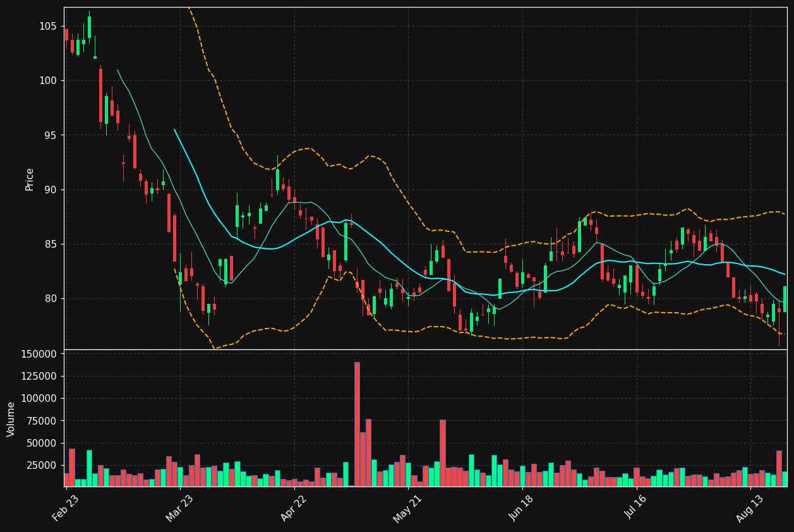Viewport: 794px width, 532px height.
Task: Click the 80 price tick label
Action: [x=51, y=299]
